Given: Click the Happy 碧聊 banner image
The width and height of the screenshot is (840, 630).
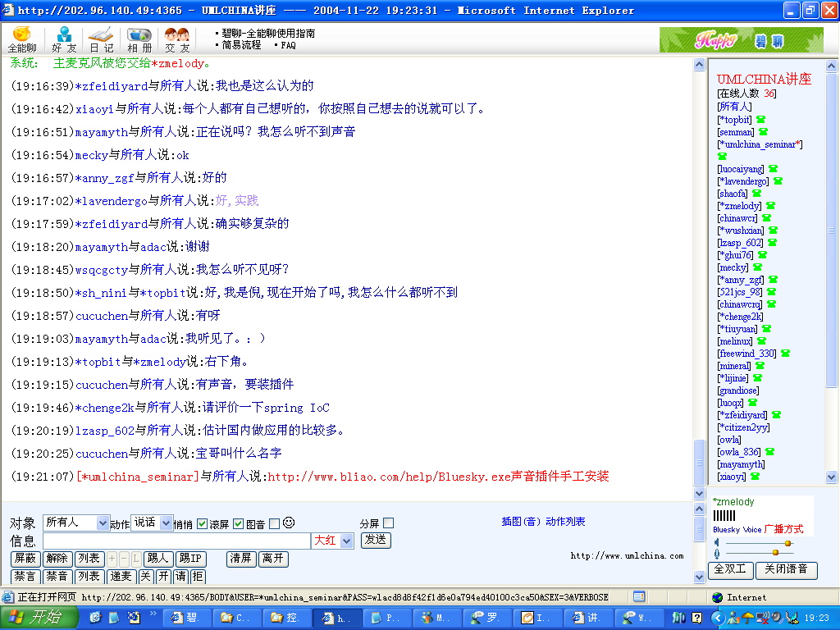Looking at the screenshot, I should point(741,40).
